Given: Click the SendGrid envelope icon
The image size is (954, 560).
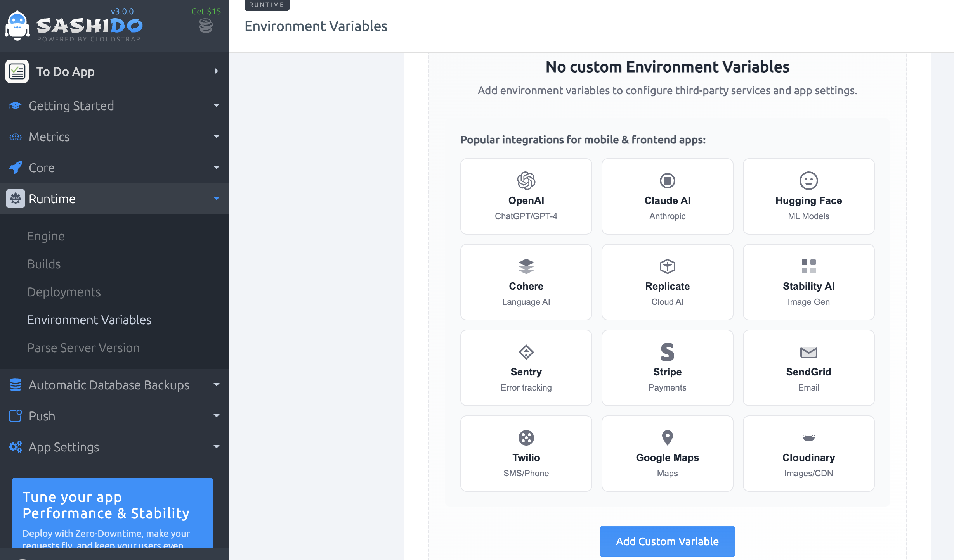Looking at the screenshot, I should (808, 352).
